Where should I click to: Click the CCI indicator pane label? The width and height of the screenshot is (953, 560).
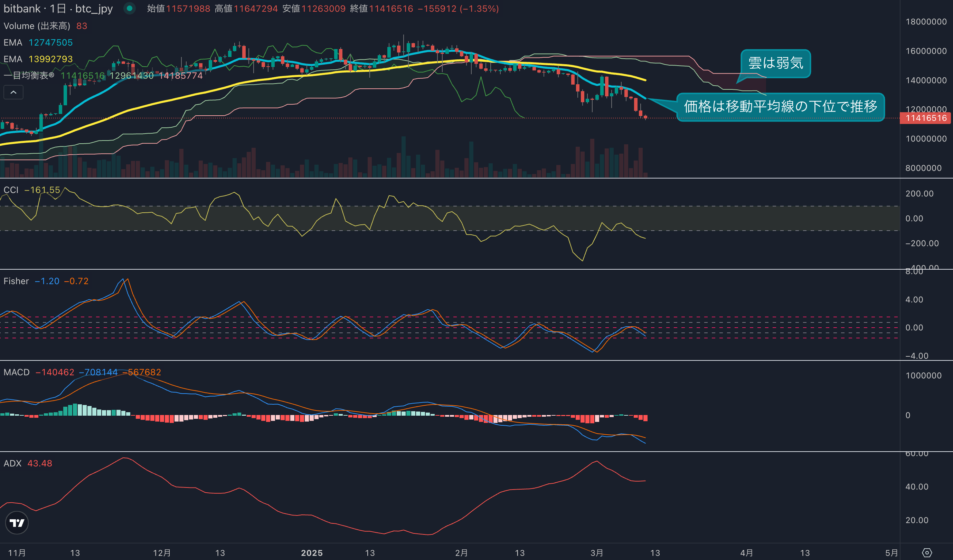11,190
